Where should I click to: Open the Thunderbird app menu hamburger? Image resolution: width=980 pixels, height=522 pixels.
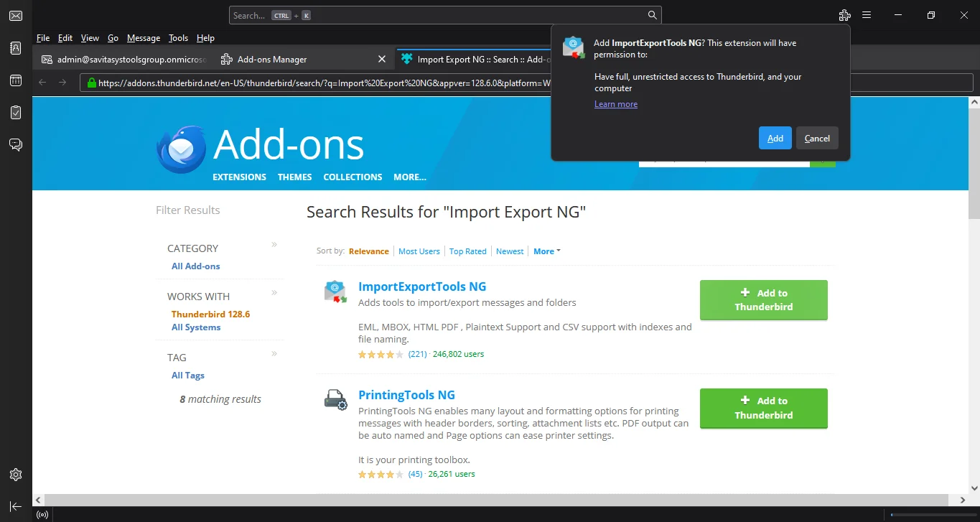867,15
